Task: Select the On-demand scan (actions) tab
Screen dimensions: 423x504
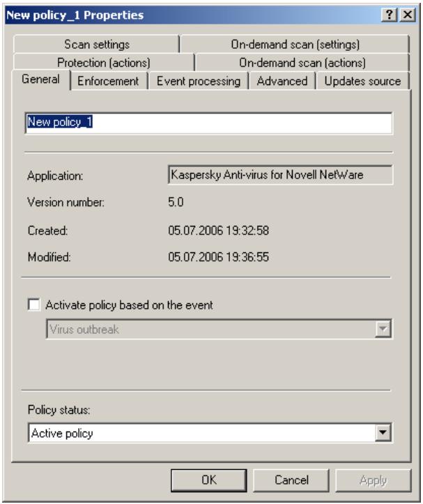Action: coord(302,62)
